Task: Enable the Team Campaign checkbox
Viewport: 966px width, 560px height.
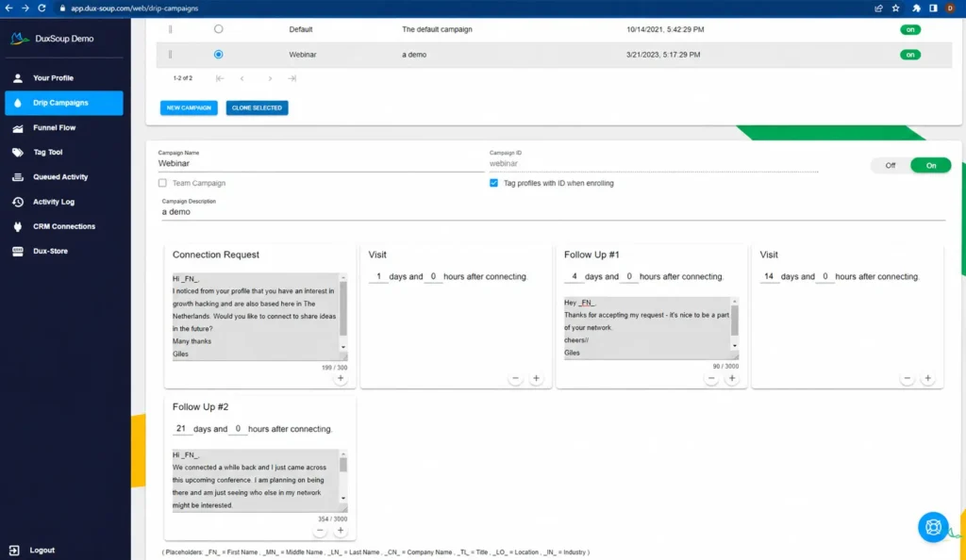Action: (x=162, y=183)
